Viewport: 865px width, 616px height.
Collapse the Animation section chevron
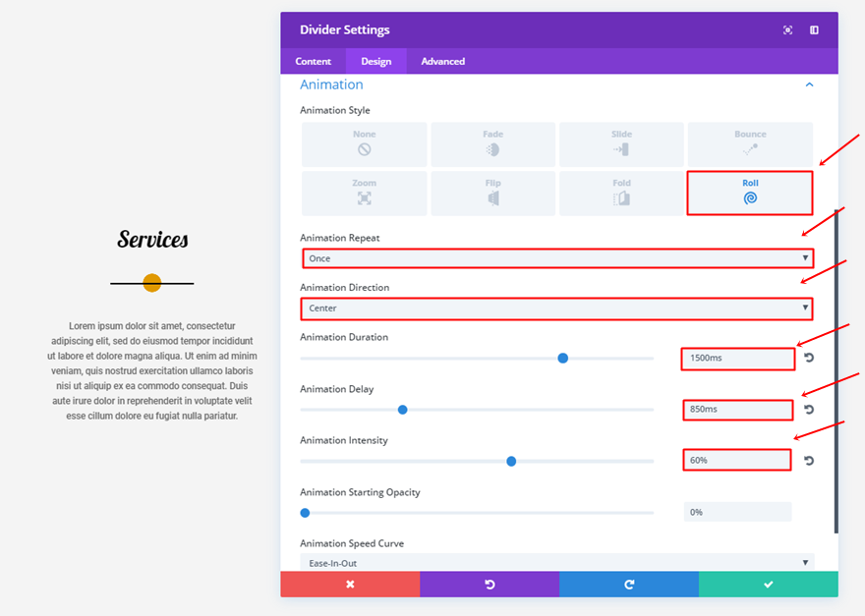809,85
